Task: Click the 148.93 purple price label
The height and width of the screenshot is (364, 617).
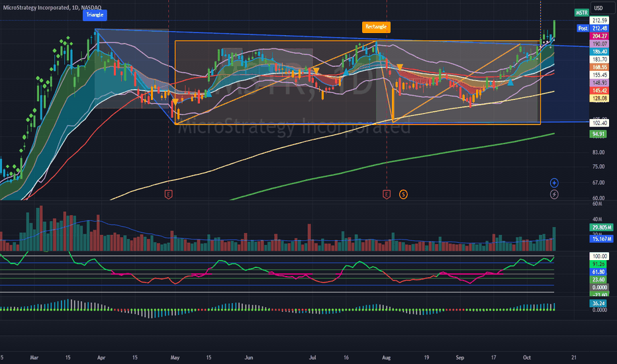Action: pos(599,83)
